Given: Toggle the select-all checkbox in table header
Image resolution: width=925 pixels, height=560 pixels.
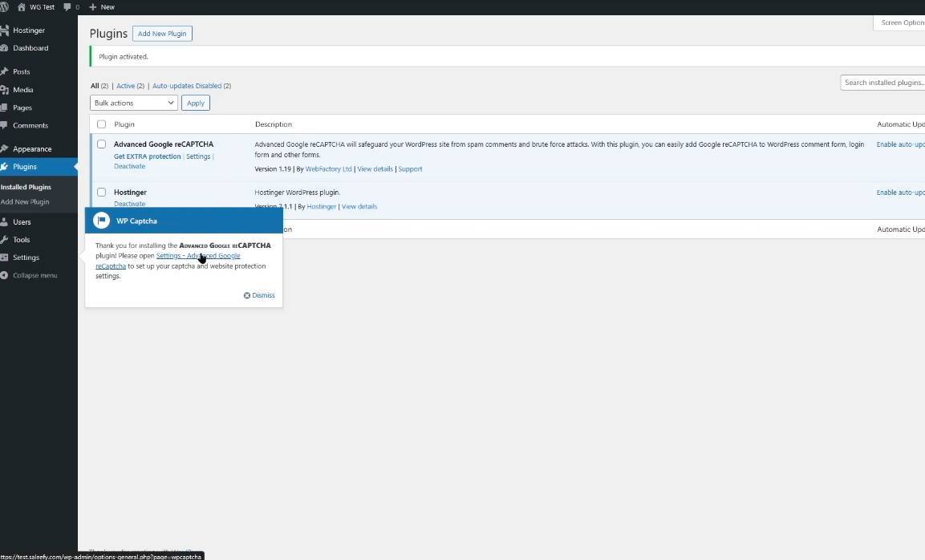Looking at the screenshot, I should [x=101, y=124].
